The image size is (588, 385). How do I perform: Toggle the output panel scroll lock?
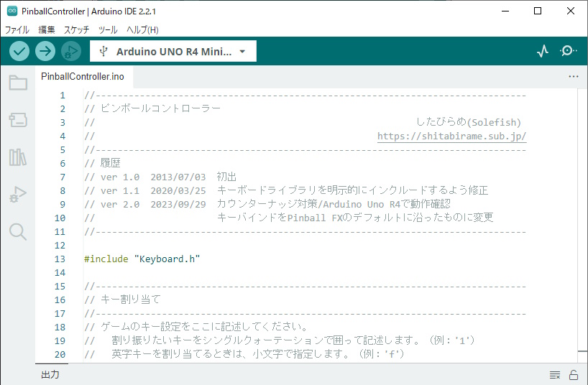pyautogui.click(x=574, y=375)
